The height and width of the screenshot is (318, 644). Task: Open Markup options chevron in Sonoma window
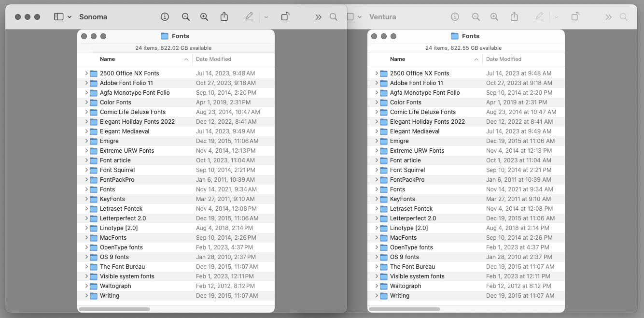tap(266, 17)
